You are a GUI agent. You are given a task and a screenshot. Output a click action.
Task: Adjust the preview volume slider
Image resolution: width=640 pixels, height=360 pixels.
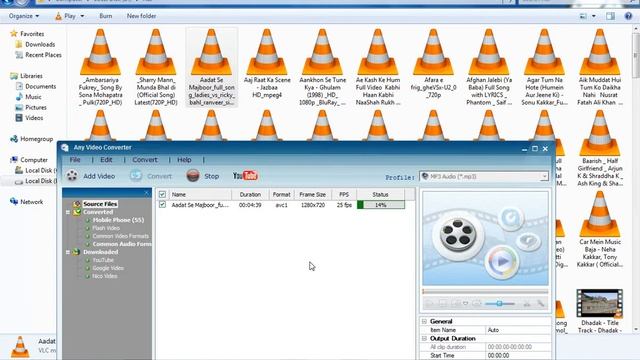(x=500, y=303)
